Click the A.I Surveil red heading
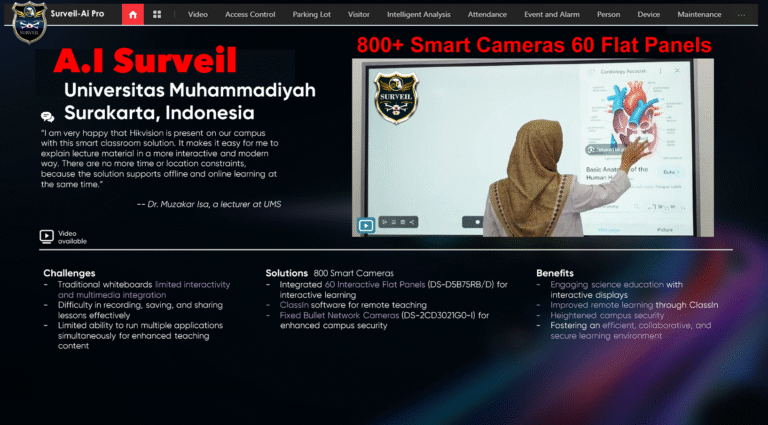The height and width of the screenshot is (425, 768). pyautogui.click(x=145, y=60)
